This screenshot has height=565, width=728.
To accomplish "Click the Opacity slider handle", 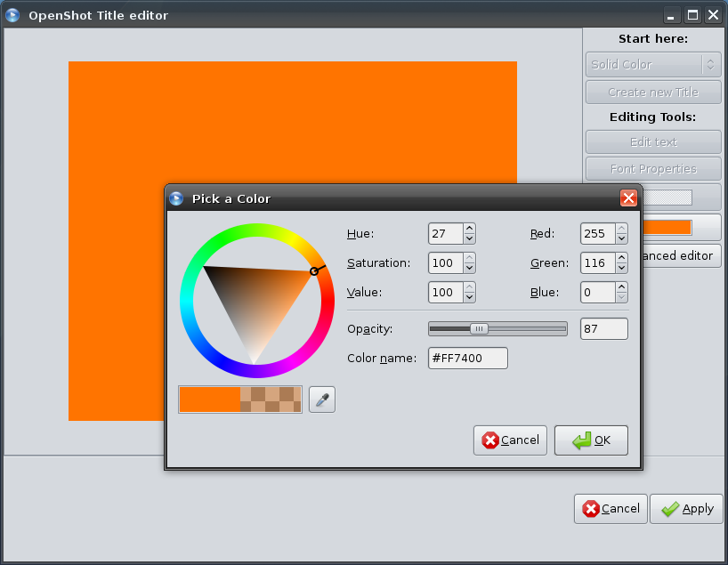I will [x=479, y=329].
